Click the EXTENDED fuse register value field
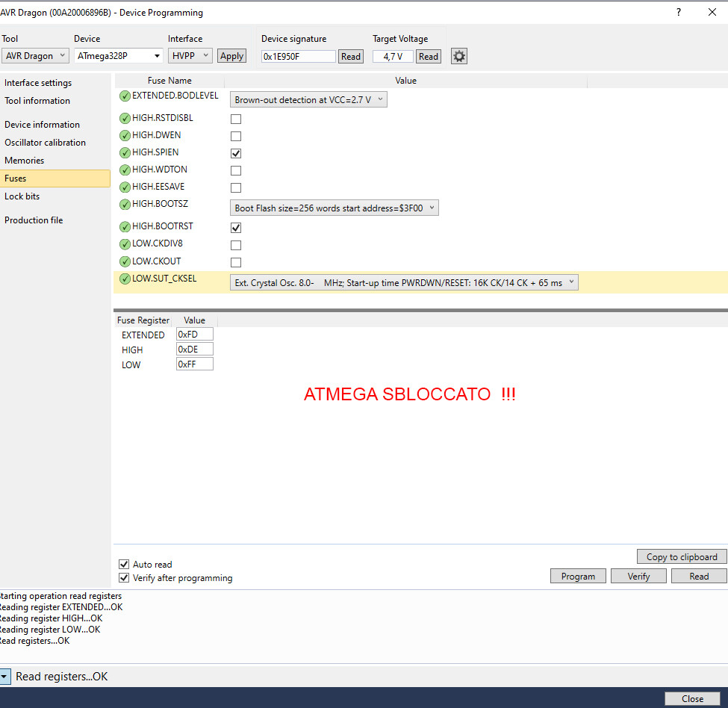728x708 pixels. coord(195,335)
